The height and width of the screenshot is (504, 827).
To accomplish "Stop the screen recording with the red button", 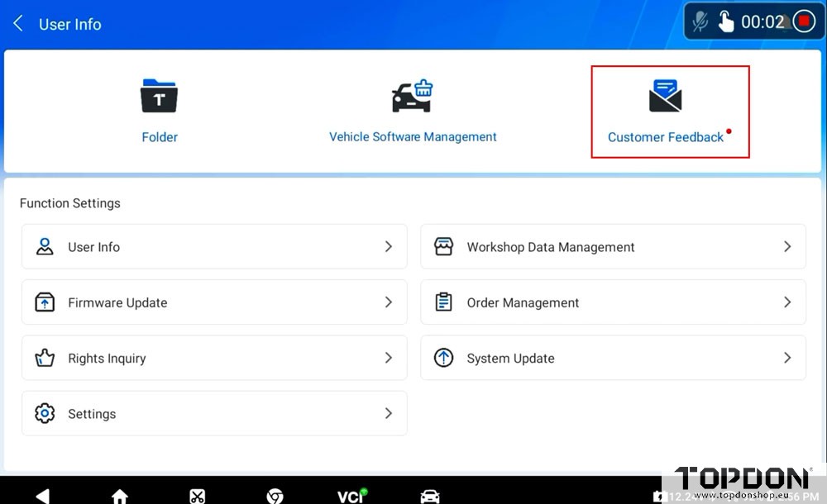I will click(x=804, y=21).
